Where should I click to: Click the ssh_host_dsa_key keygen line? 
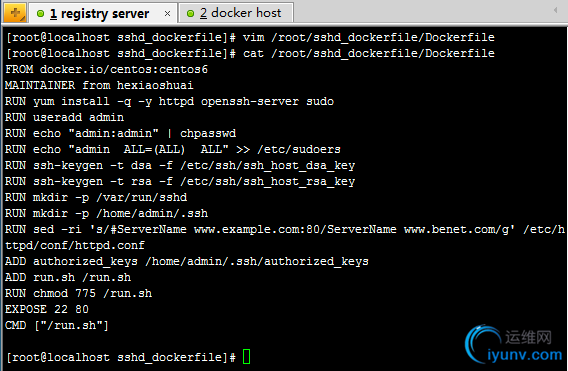pos(180,166)
